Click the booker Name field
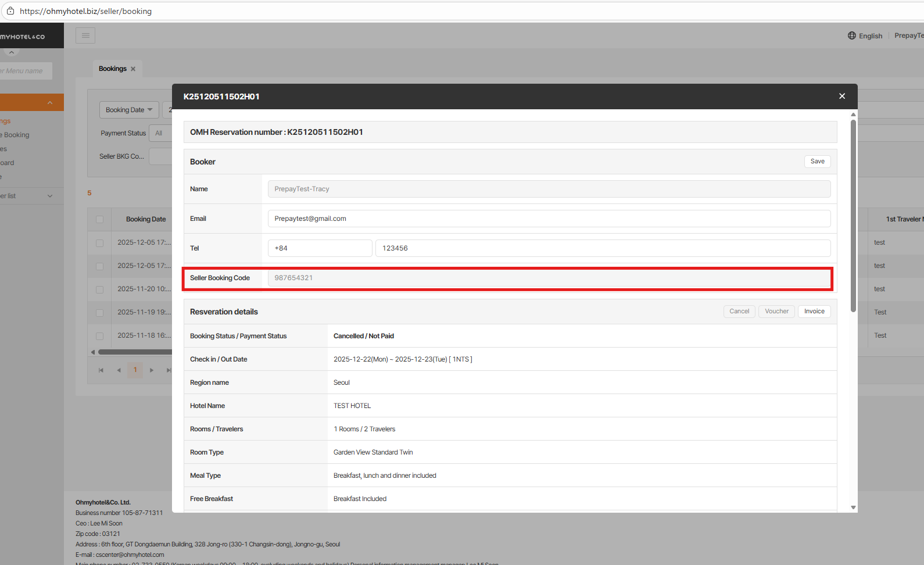The width and height of the screenshot is (924, 565). click(x=549, y=189)
